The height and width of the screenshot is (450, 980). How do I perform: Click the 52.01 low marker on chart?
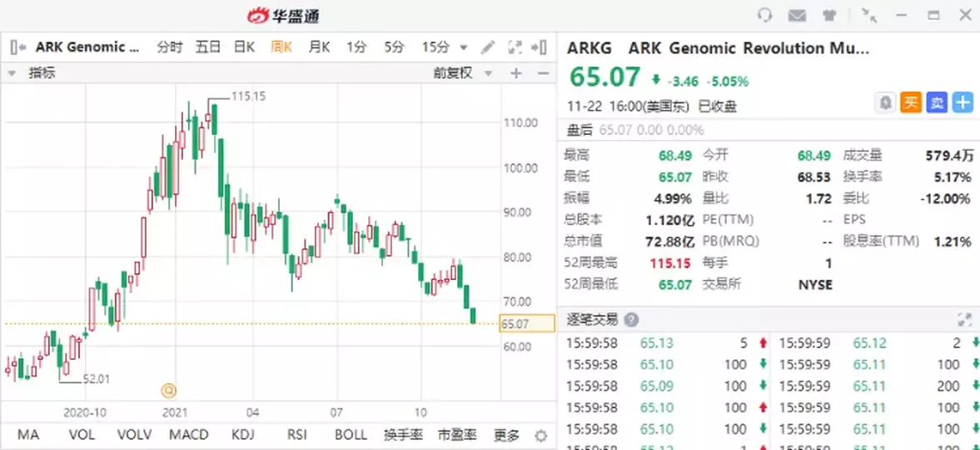coord(97,378)
